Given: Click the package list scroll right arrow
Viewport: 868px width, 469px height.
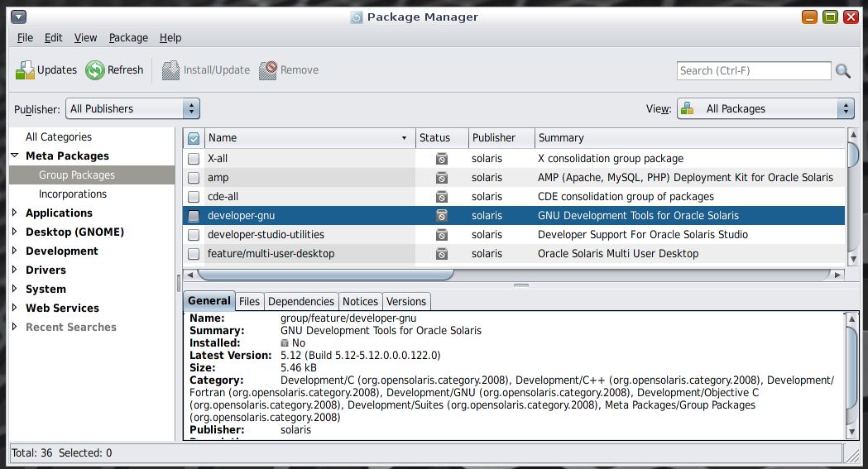Looking at the screenshot, I should pyautogui.click(x=837, y=275).
